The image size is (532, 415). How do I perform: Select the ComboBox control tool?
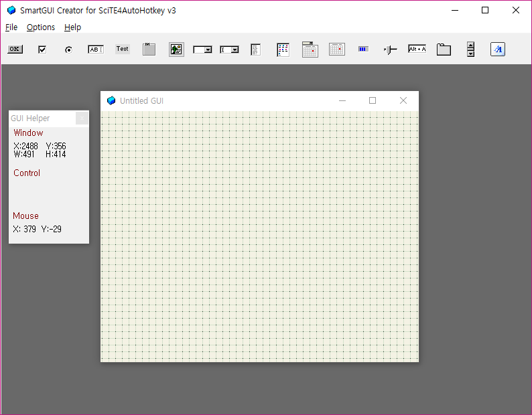(x=229, y=50)
